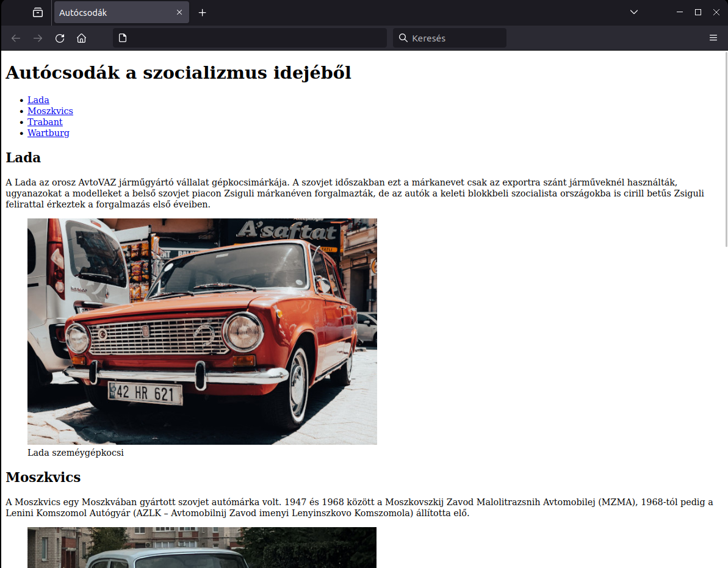This screenshot has height=568, width=728.
Task: Click the red Lada car photo
Action: 202,331
